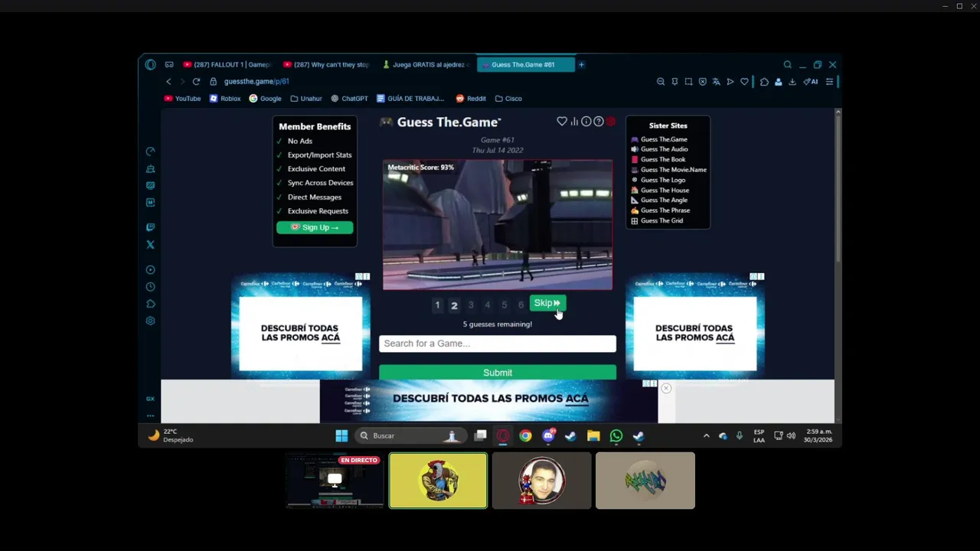980x551 pixels.
Task: Click the Skip button
Action: click(x=547, y=303)
